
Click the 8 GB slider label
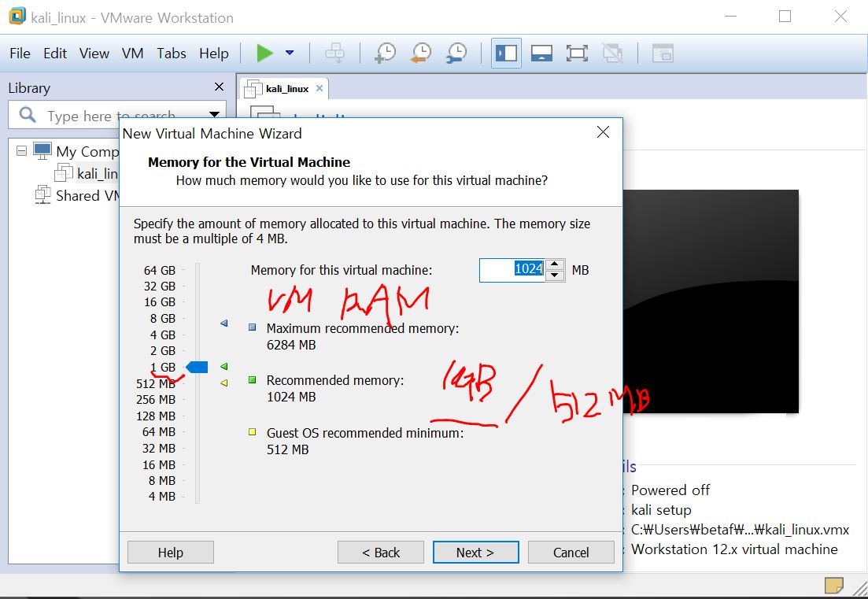(162, 318)
